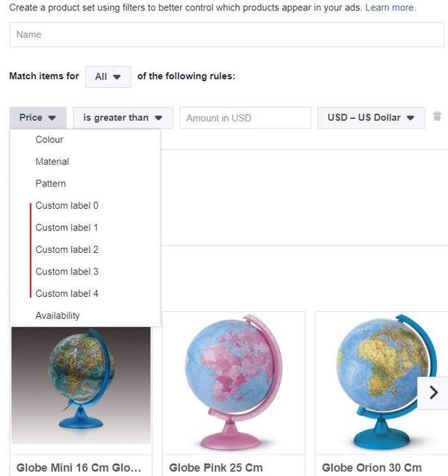Open the Learn more link
Screen dimensions: 448x476
coord(391,7)
